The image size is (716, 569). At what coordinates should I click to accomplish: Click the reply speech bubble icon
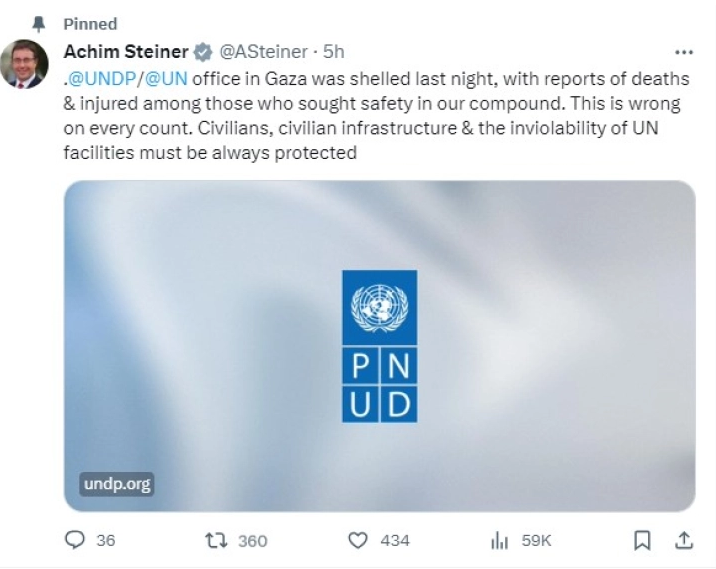[x=75, y=540]
